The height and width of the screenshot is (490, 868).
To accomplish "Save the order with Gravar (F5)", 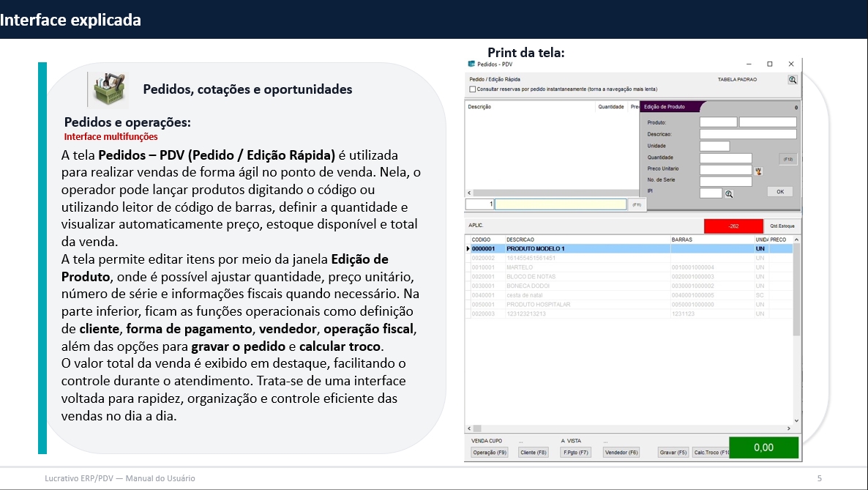I will [673, 453].
